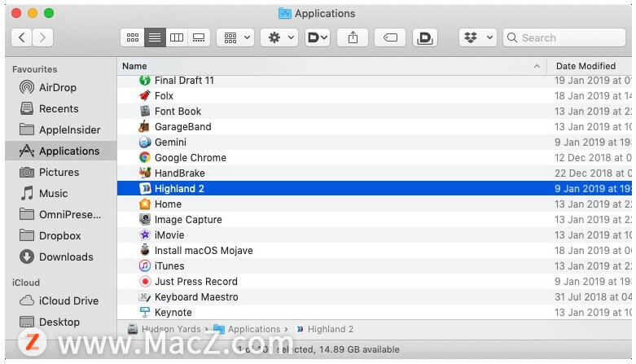Switch to list view
Image resolution: width=636 pixels, height=364 pixels.
point(155,37)
